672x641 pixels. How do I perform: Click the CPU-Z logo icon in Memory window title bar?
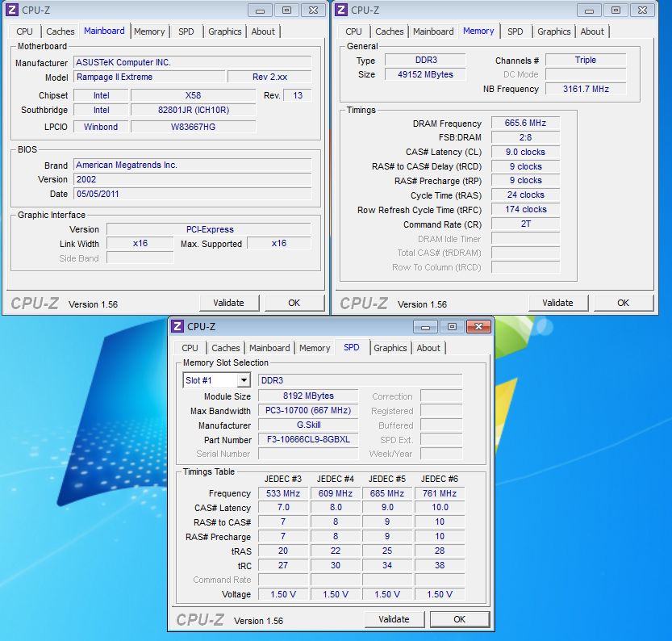[341, 10]
